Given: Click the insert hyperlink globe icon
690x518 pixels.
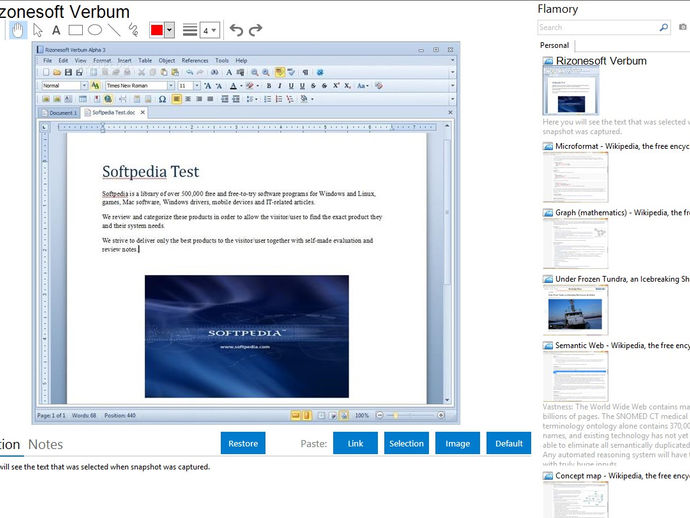Looking at the screenshot, I should click(x=108, y=99).
